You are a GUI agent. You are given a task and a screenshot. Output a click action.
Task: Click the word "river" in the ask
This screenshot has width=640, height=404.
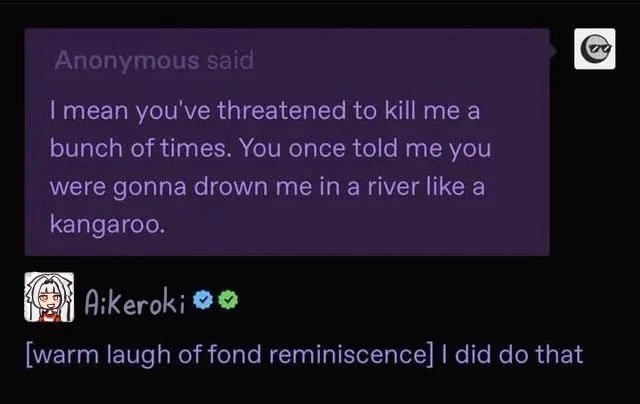click(393, 187)
